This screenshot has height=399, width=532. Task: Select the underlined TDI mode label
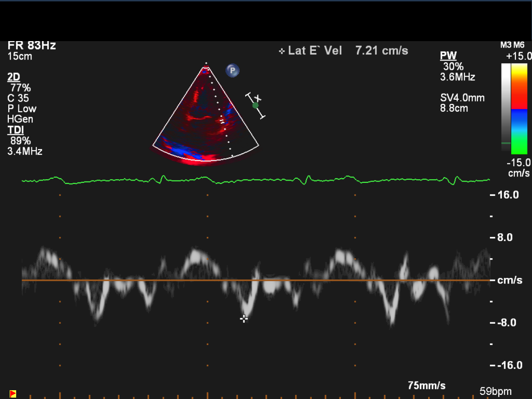15,130
